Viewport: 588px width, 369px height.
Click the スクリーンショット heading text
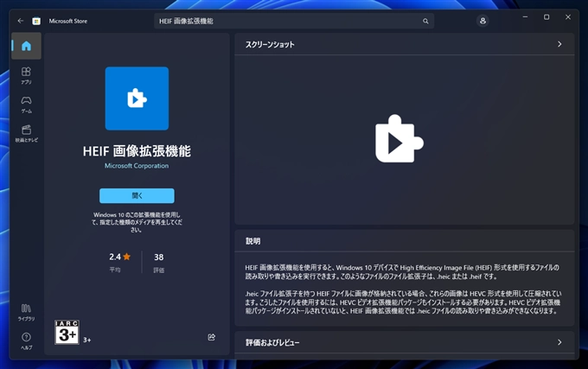tap(270, 45)
